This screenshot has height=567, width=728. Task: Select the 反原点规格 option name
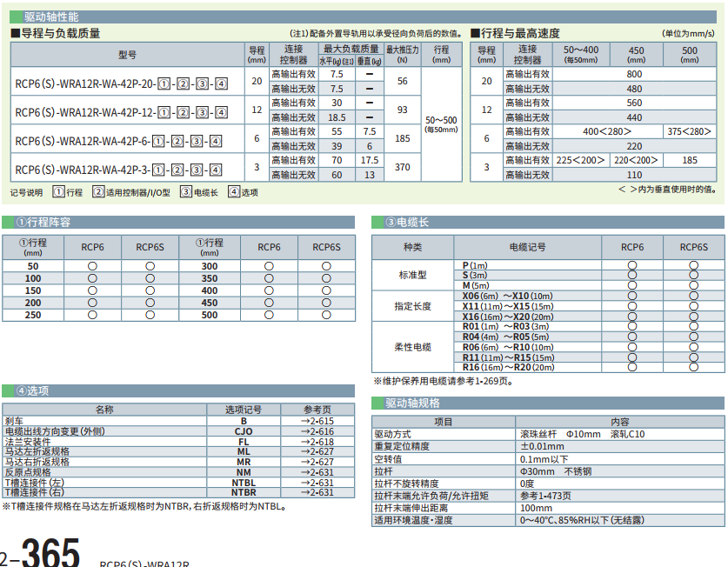(28, 472)
